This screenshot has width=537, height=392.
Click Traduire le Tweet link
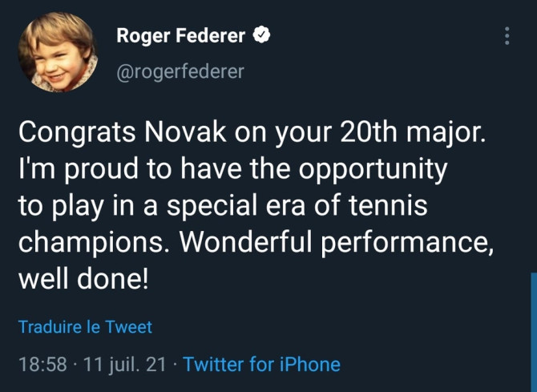[x=85, y=327]
